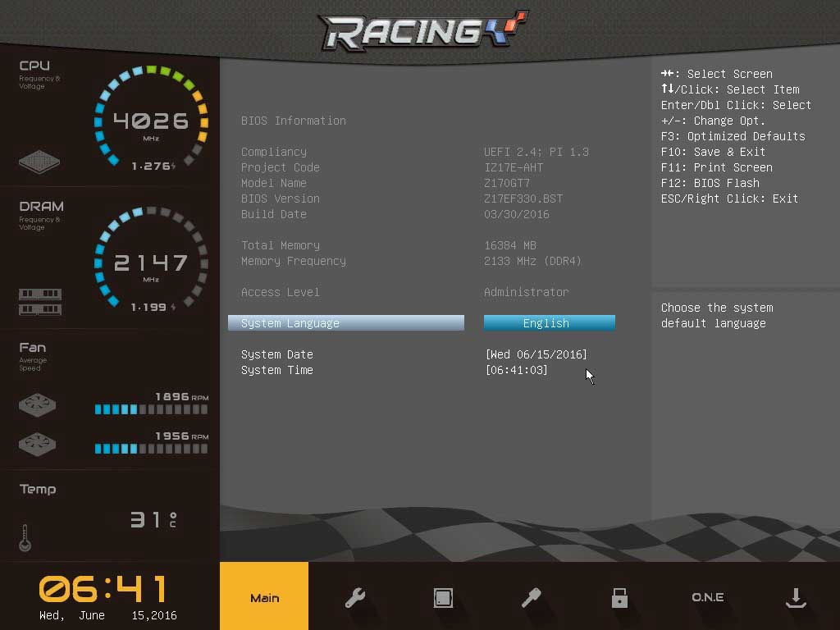Viewport: 840px width, 630px height.
Task: Click the F3: Optimized Defaults help line
Action: point(733,137)
